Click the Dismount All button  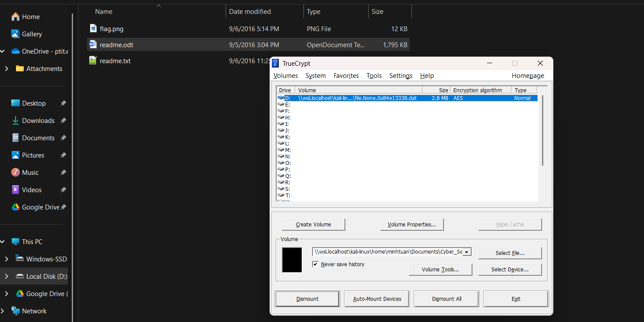(x=446, y=299)
